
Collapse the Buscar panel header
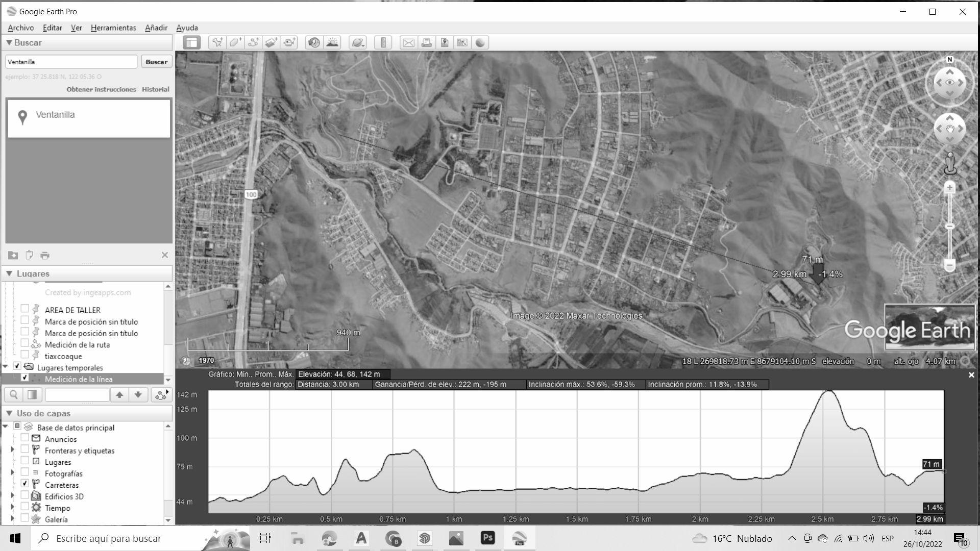(x=9, y=42)
